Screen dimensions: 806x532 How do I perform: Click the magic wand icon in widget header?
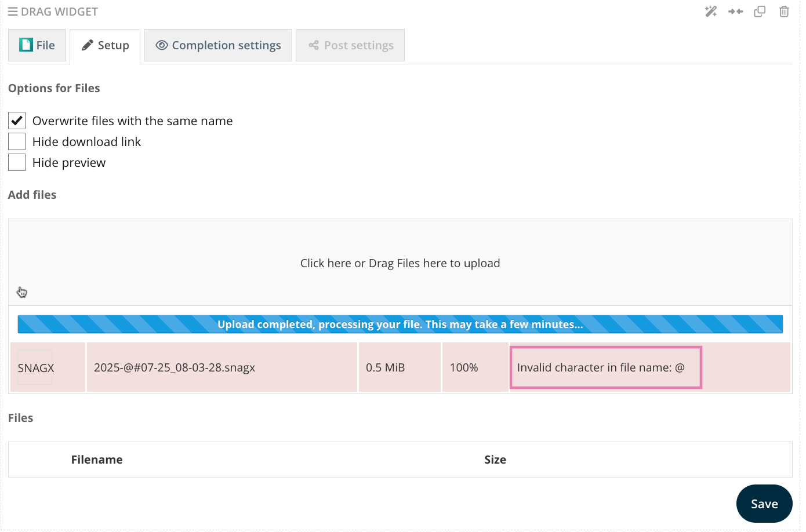[711, 12]
